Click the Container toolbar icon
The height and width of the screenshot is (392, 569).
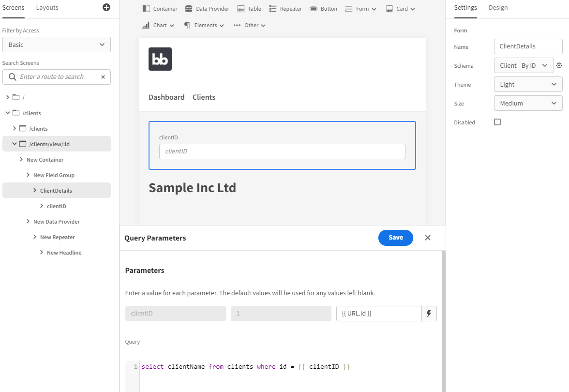pyautogui.click(x=146, y=9)
